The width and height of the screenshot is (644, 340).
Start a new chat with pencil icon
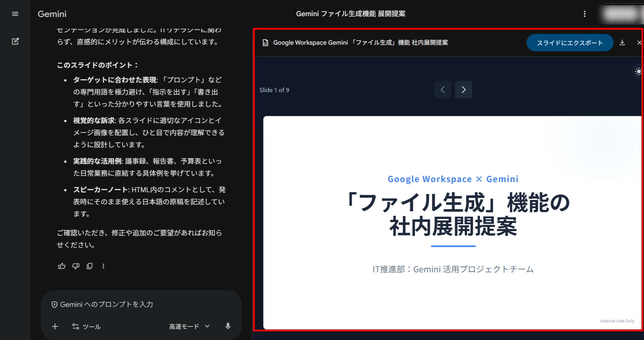point(15,41)
